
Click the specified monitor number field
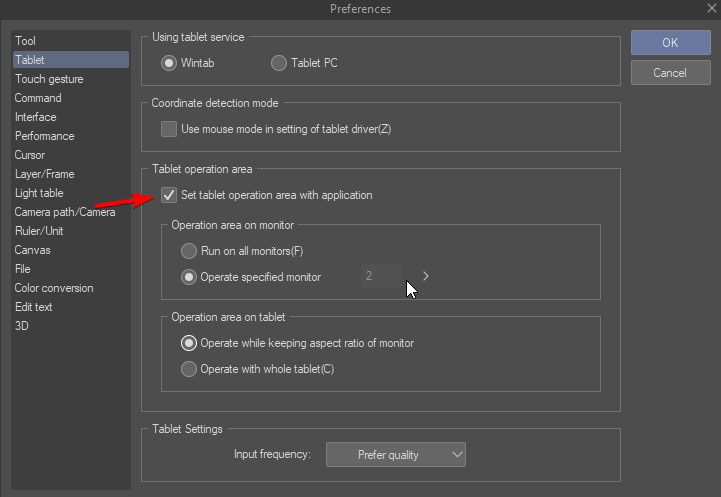tap(381, 276)
